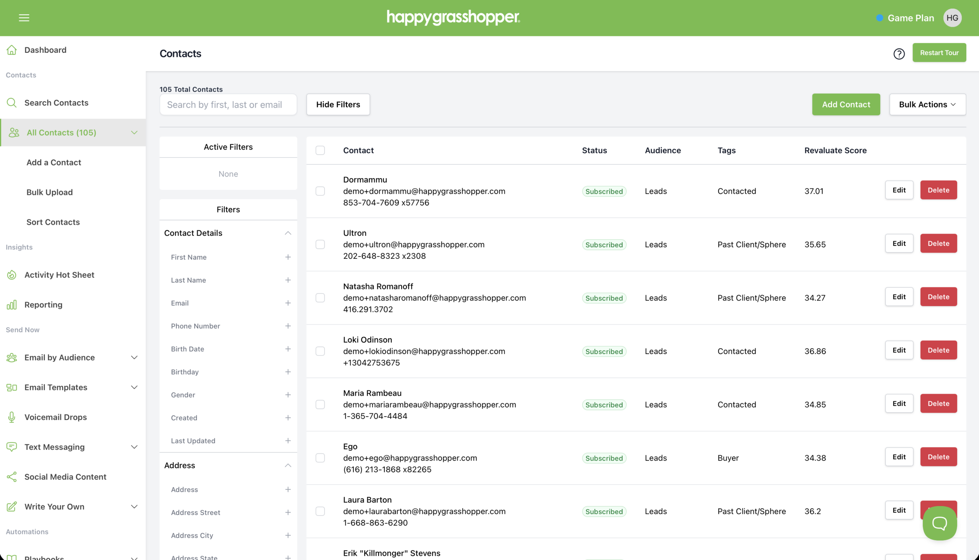Image resolution: width=979 pixels, height=560 pixels.
Task: Select the Maria Rambeau contact checkbox
Action: click(x=320, y=404)
